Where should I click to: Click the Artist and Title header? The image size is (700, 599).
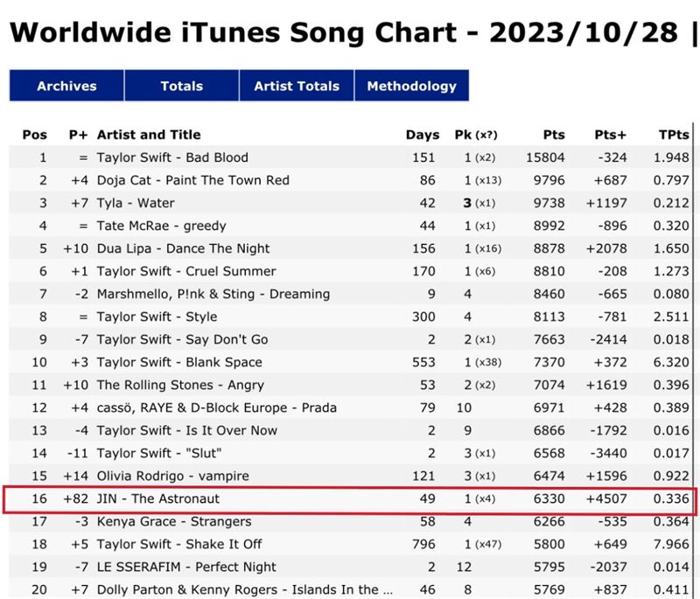point(149,135)
